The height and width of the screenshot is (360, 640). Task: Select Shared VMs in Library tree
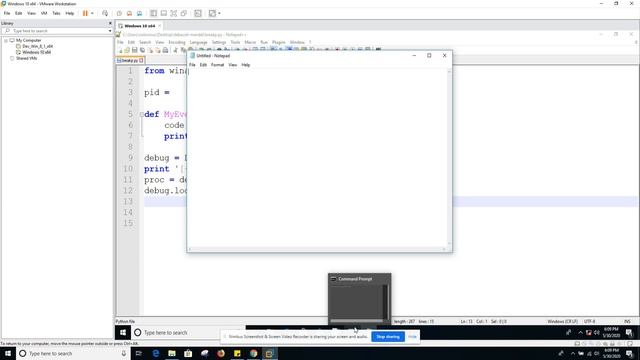[27, 58]
